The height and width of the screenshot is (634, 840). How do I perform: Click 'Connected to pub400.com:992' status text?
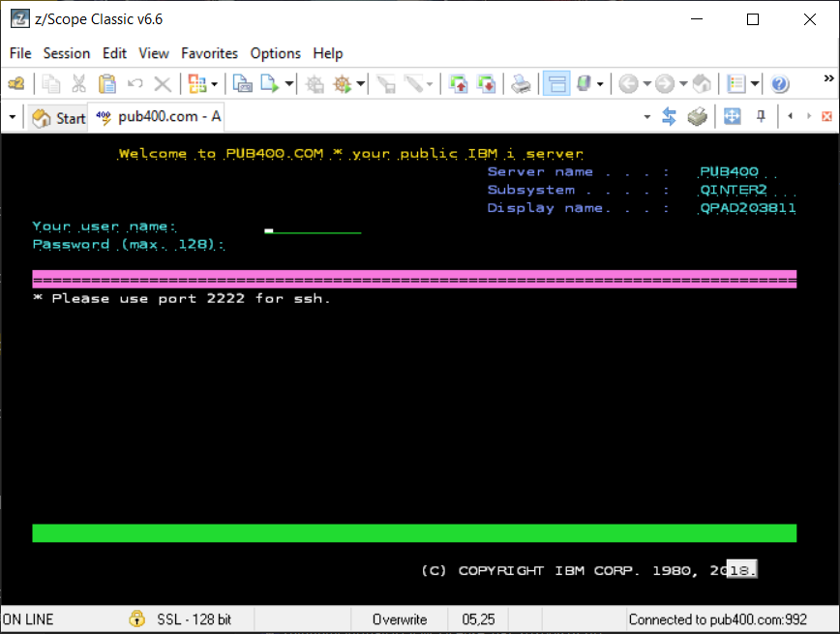pyautogui.click(x=717, y=619)
